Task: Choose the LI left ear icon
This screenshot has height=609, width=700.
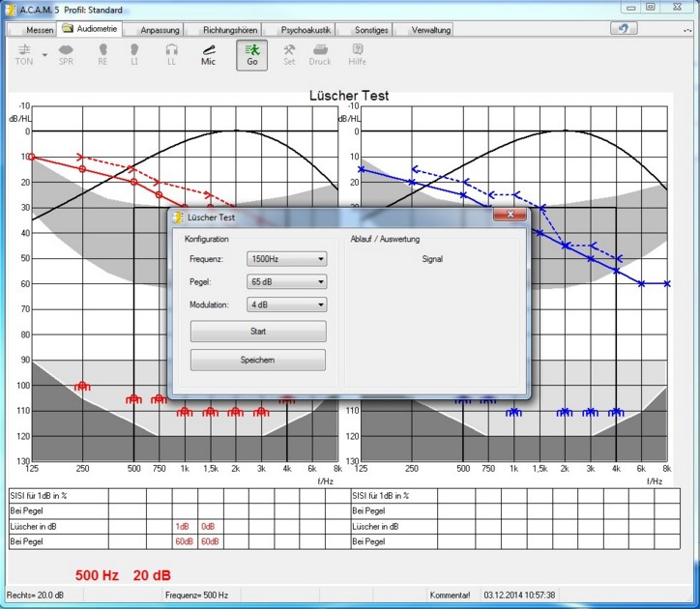Action: [x=134, y=55]
